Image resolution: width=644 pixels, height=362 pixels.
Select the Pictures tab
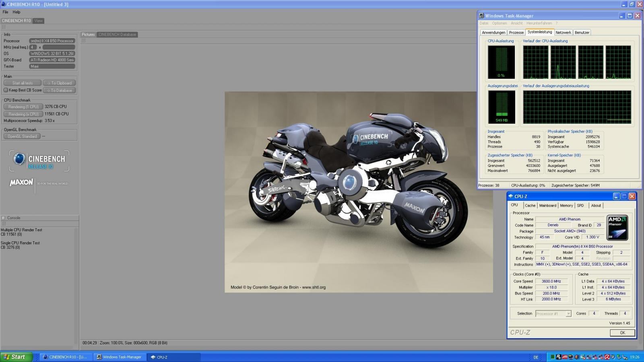(88, 35)
